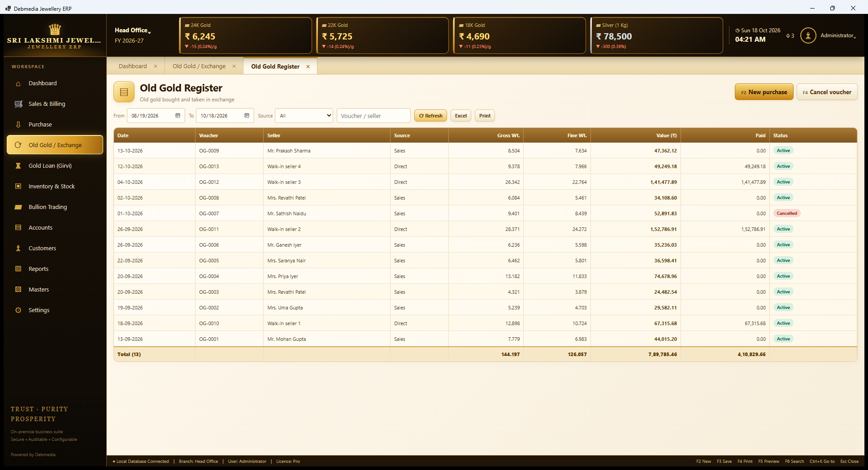Open the To date calendar picker icon
The width and height of the screenshot is (868, 470).
click(247, 116)
